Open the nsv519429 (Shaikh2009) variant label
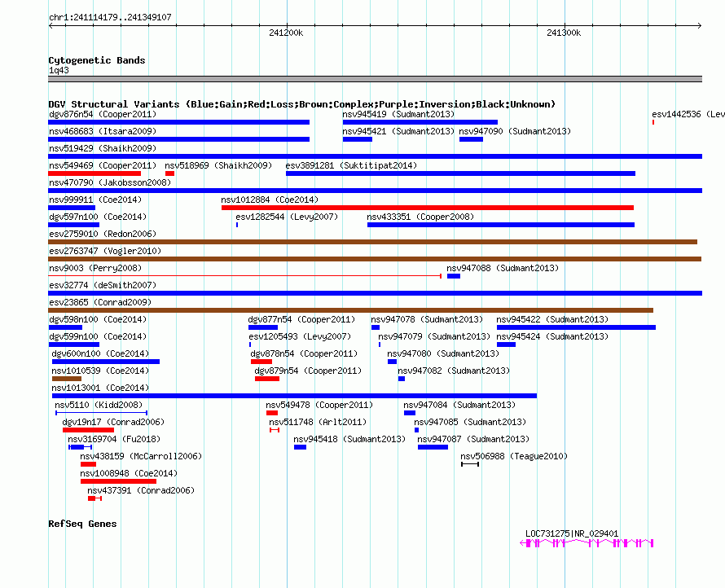 (x=103, y=148)
